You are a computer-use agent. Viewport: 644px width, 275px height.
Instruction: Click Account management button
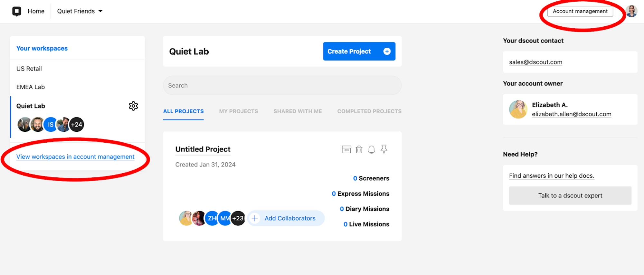pyautogui.click(x=580, y=11)
